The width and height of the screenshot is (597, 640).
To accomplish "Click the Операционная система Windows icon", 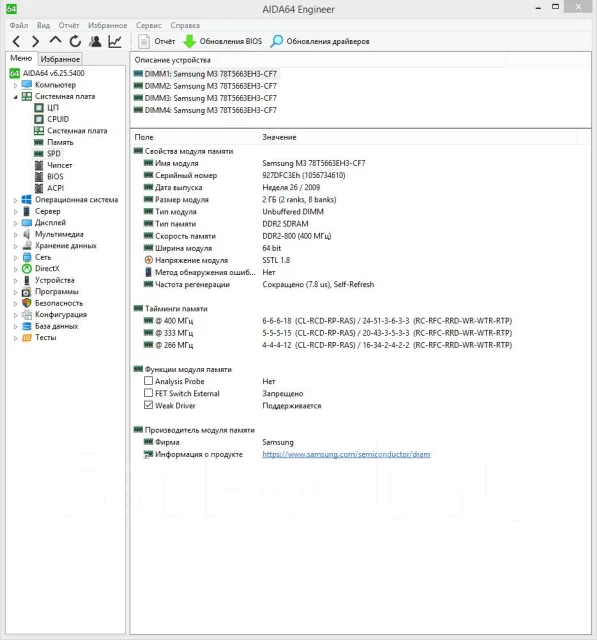I will (27, 200).
